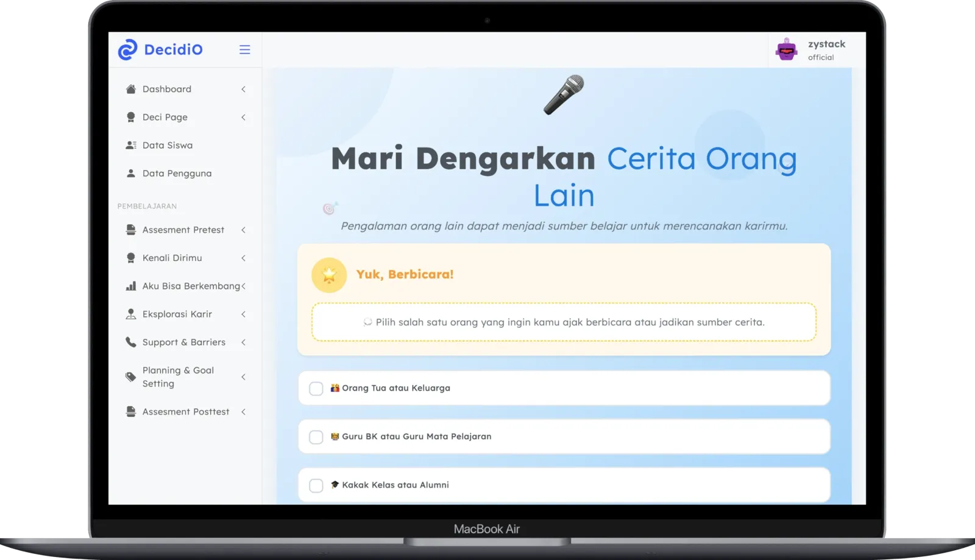This screenshot has width=975, height=560.
Task: Toggle the hamburger sidebar menu icon
Action: coord(244,49)
